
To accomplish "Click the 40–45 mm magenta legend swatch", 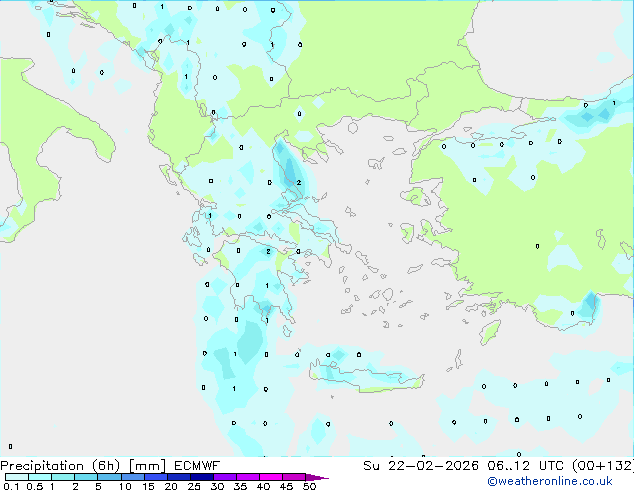I will coord(271,477).
